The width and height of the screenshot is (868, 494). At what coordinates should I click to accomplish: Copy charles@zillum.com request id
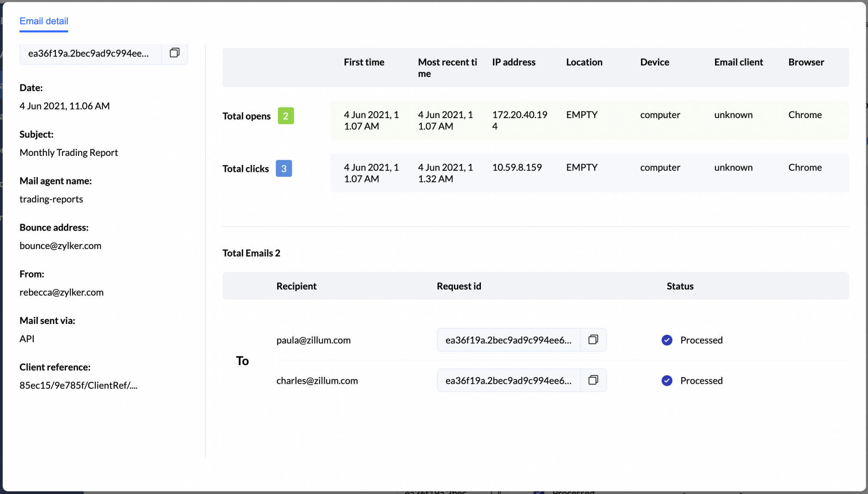593,380
